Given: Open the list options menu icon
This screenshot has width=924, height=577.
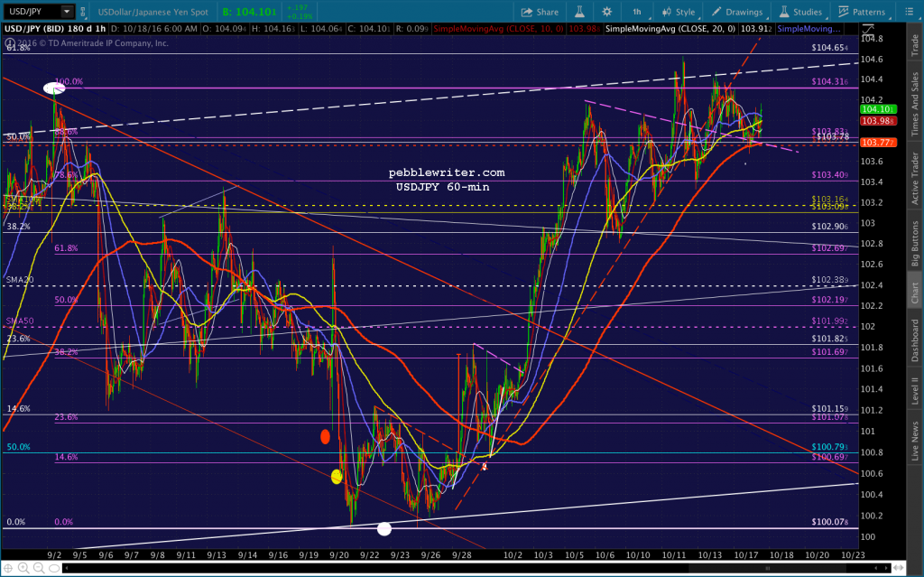Looking at the screenshot, I should [x=909, y=12].
